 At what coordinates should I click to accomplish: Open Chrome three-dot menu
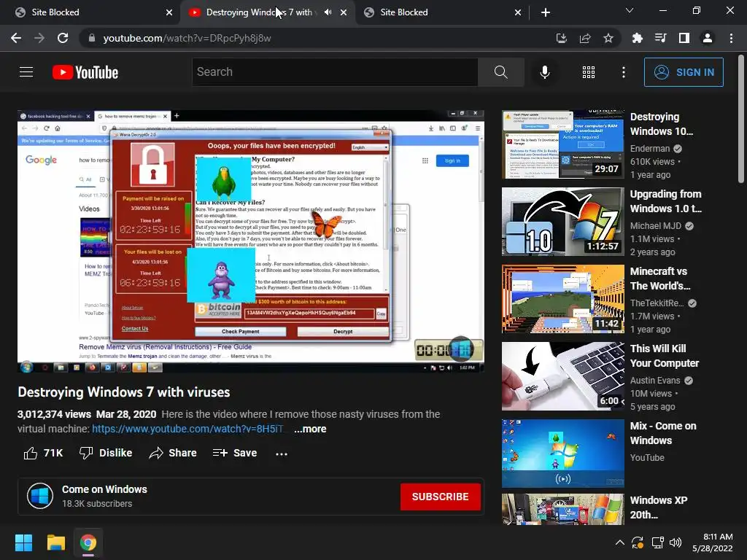(x=731, y=38)
